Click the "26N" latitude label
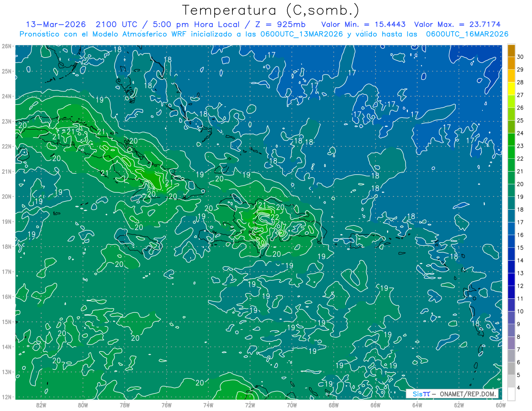The image size is (532, 411). (6, 46)
